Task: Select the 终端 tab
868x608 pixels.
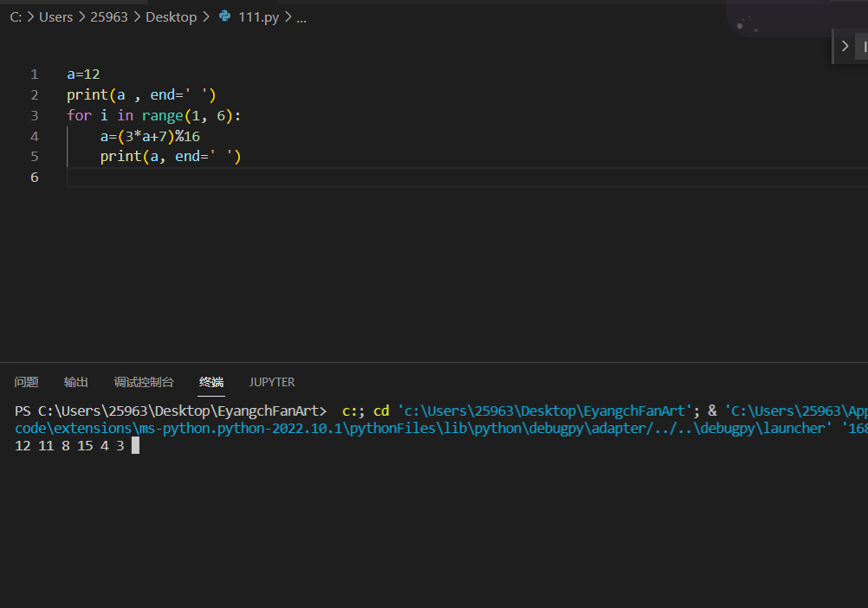Action: 211,382
